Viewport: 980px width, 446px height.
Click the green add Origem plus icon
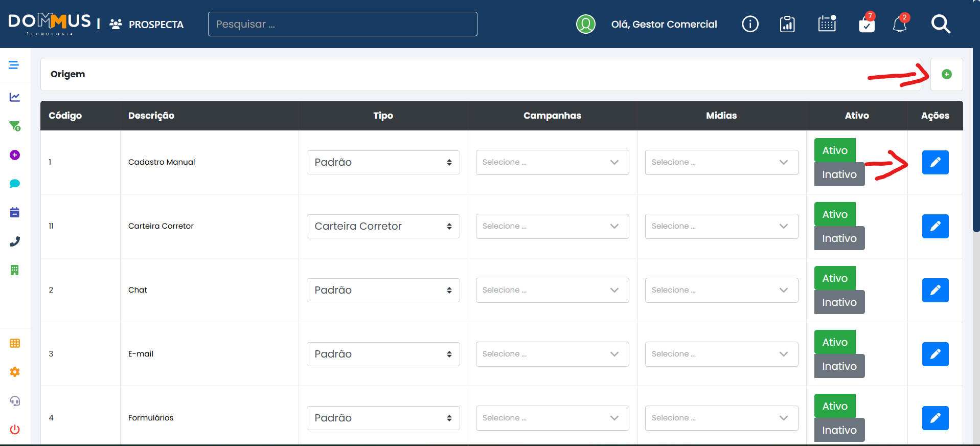click(946, 74)
